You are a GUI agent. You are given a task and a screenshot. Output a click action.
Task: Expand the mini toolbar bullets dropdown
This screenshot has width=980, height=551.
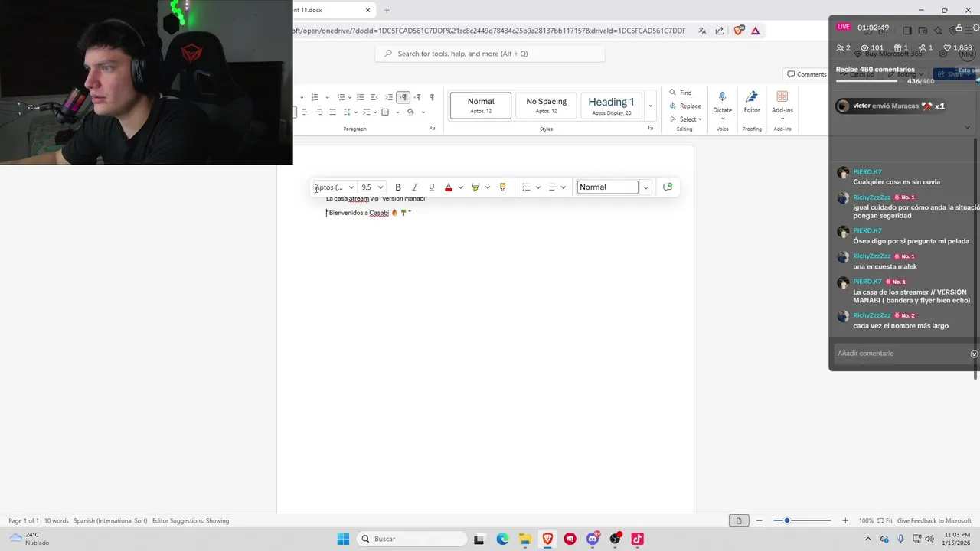538,187
